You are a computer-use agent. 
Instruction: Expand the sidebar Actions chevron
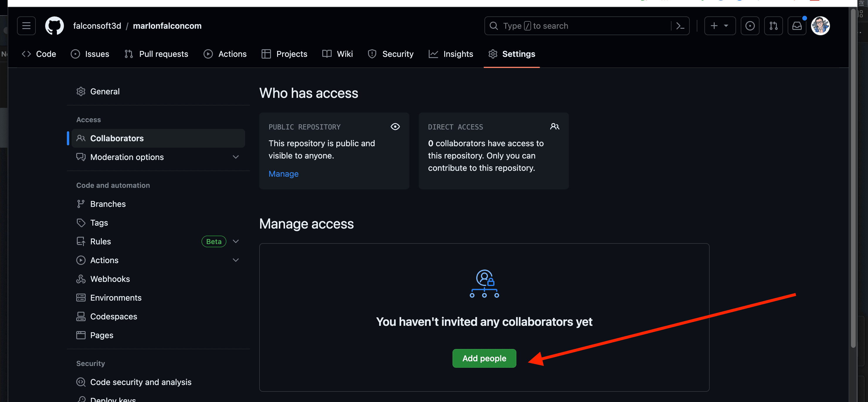pos(236,260)
